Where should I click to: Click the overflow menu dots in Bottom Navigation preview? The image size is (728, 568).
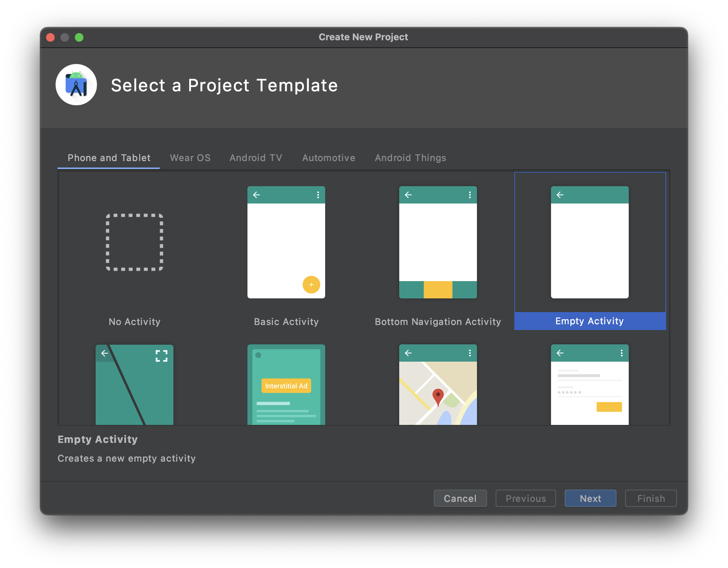469,194
